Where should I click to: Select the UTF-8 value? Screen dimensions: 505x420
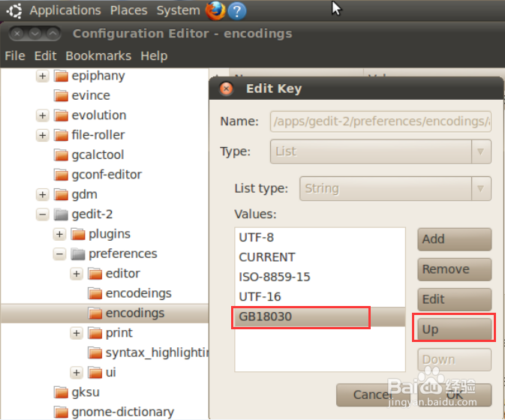point(320,238)
